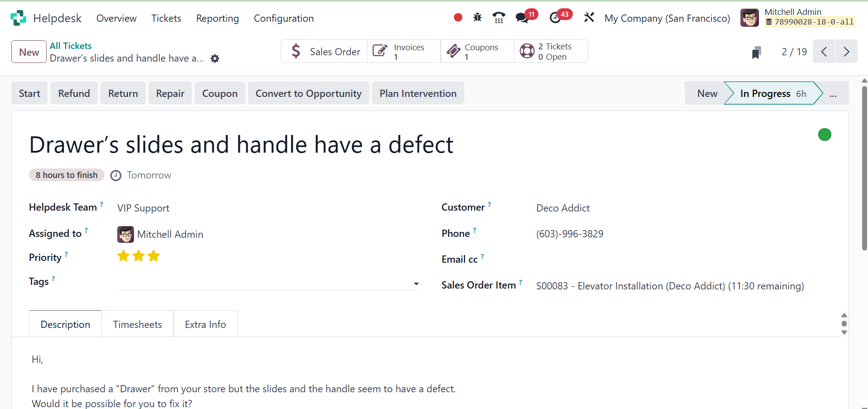The height and width of the screenshot is (409, 868).
Task: Click the Sales Order Item field S00083
Action: (670, 286)
